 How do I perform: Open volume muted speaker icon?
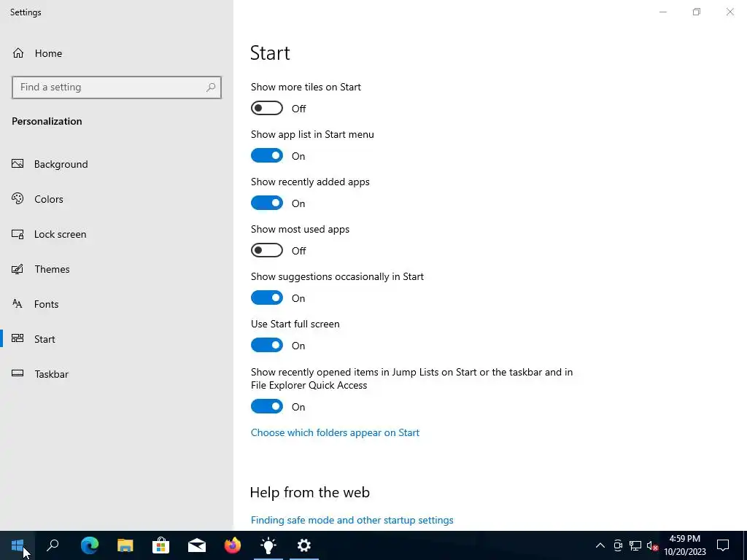point(652,545)
